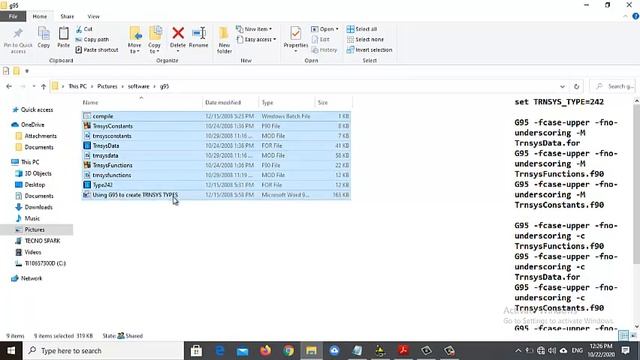This screenshot has width=640, height=360.
Task: Open the Easy access dropdown
Action: point(256,40)
